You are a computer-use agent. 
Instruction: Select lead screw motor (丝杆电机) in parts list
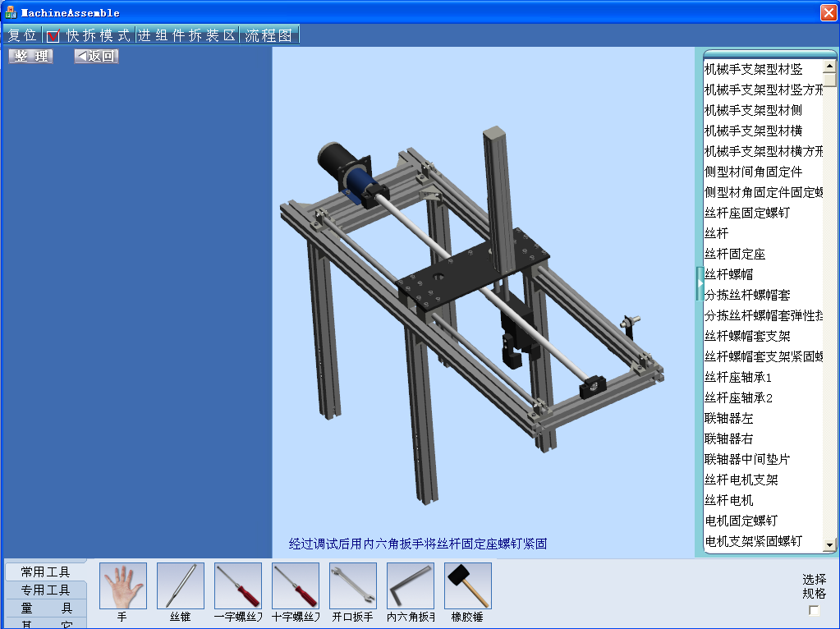(728, 500)
